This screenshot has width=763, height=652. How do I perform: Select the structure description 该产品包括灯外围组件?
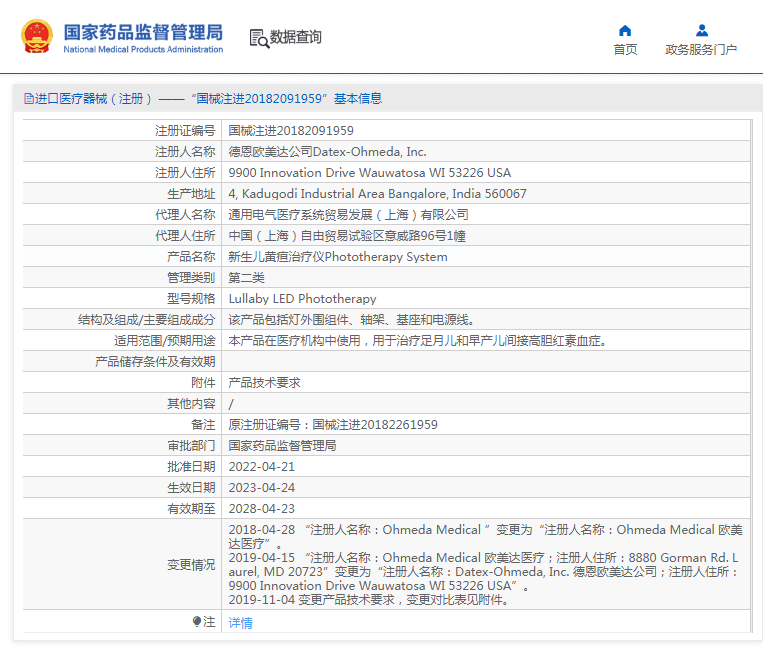[x=351, y=320]
